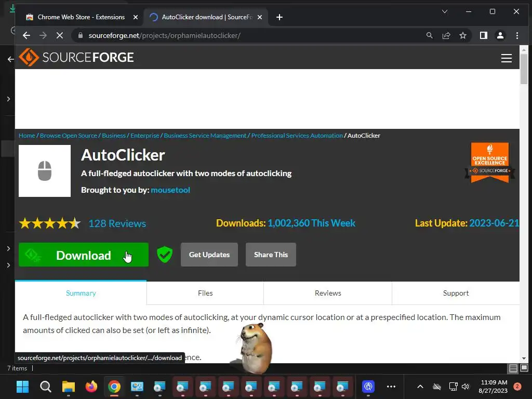Show taskbar overflow apps (three dots)

pos(391,387)
